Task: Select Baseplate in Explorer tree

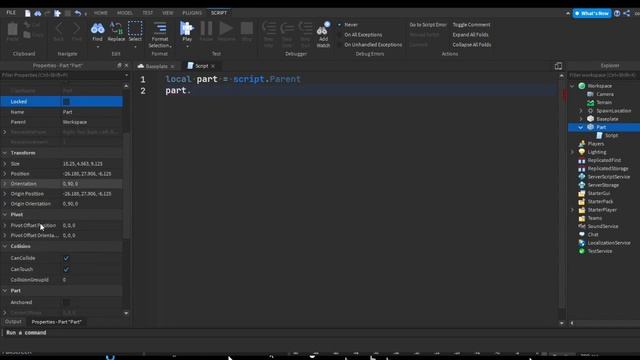Action: click(607, 119)
